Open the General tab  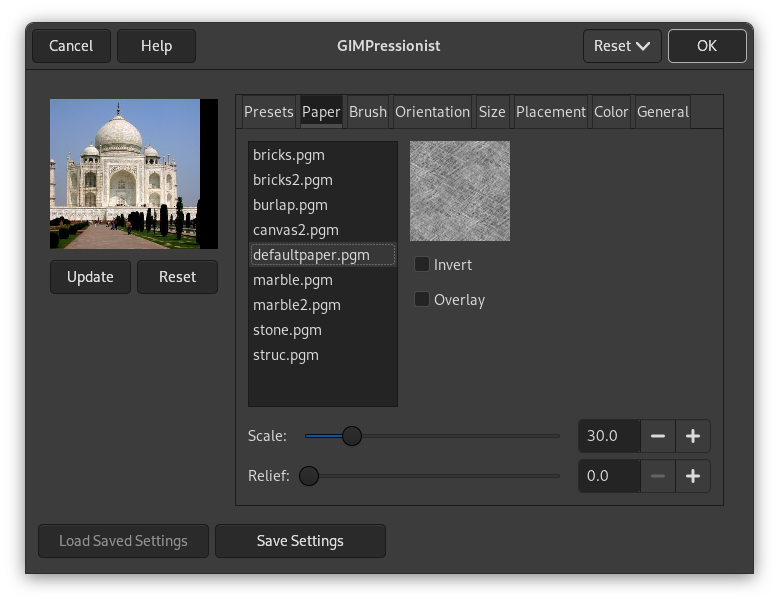pyautogui.click(x=662, y=112)
